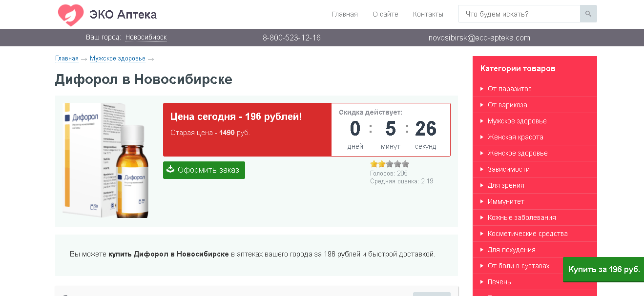Open the О сайте menu item
This screenshot has height=296, width=644.
(x=385, y=14)
